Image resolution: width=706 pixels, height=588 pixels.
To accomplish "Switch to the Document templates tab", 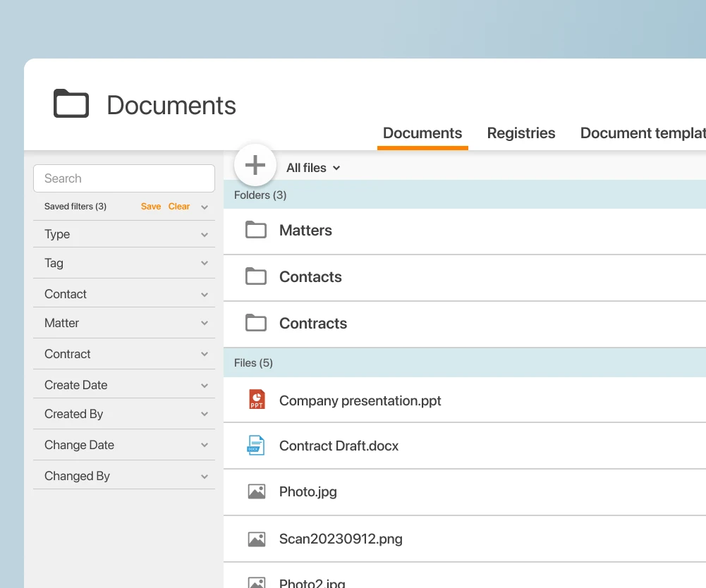I will point(643,133).
